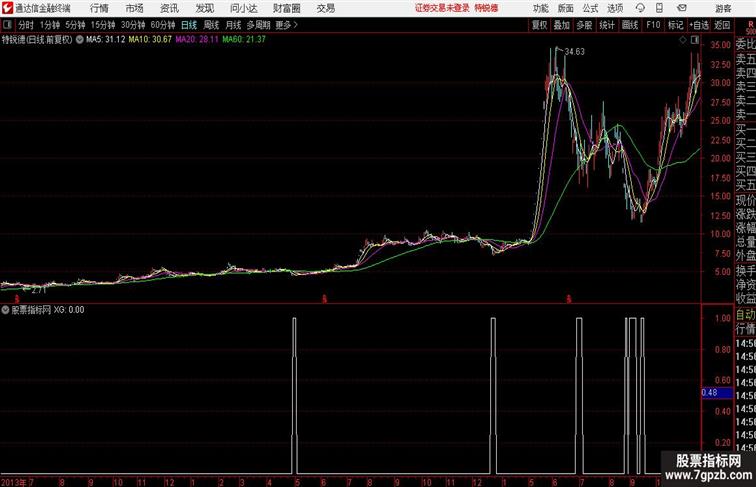
Task: Select the 周线 weekly period tab
Action: coord(211,25)
